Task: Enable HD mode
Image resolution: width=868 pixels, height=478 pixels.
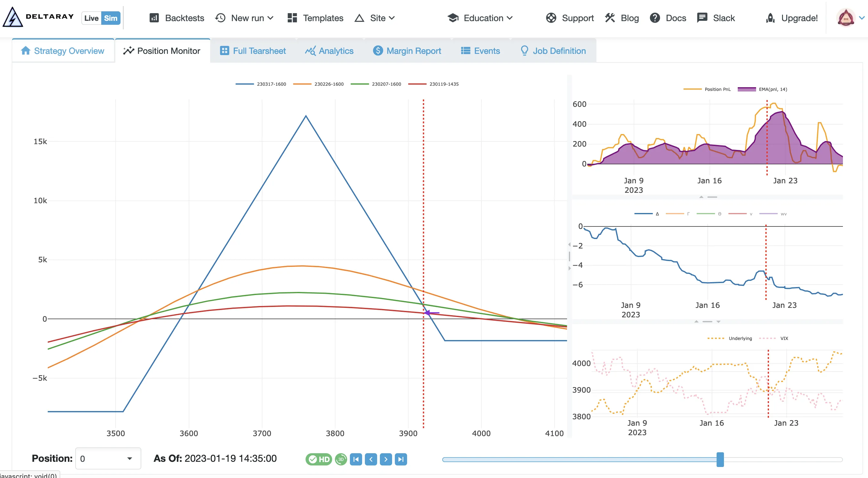Action: (x=318, y=459)
